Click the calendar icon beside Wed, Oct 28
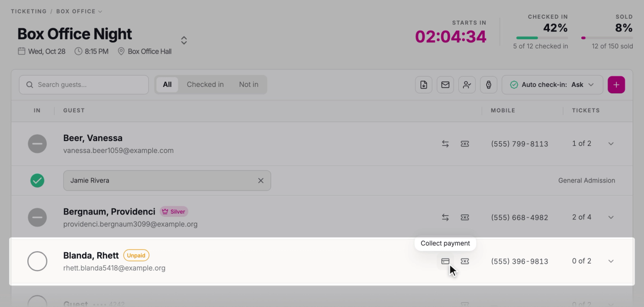The image size is (644, 307). [21, 52]
